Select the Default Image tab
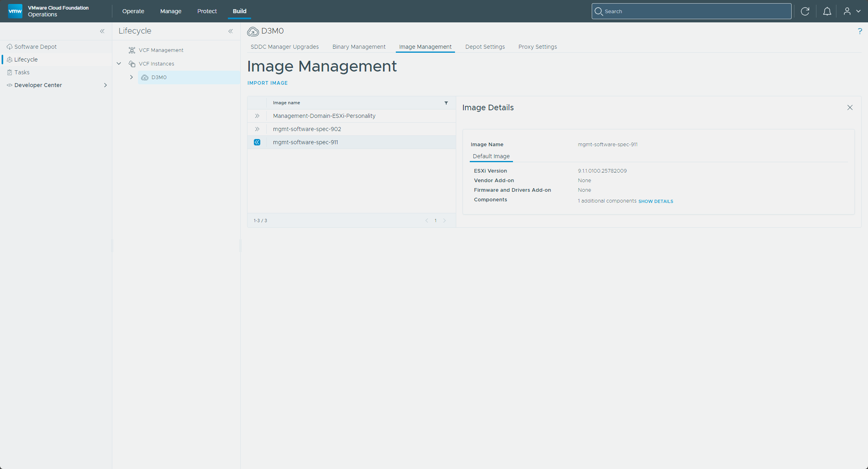868x469 pixels. (x=491, y=156)
